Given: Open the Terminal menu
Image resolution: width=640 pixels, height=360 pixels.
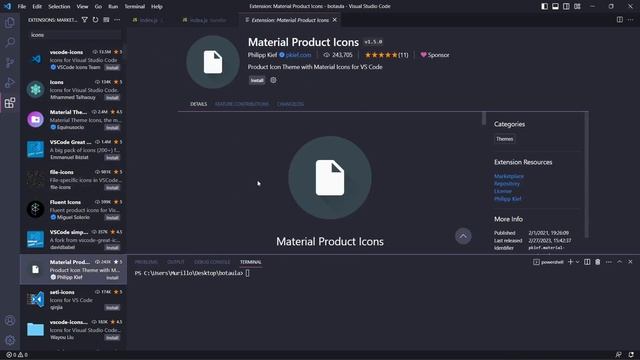Looking at the screenshot, I should coord(135,7).
